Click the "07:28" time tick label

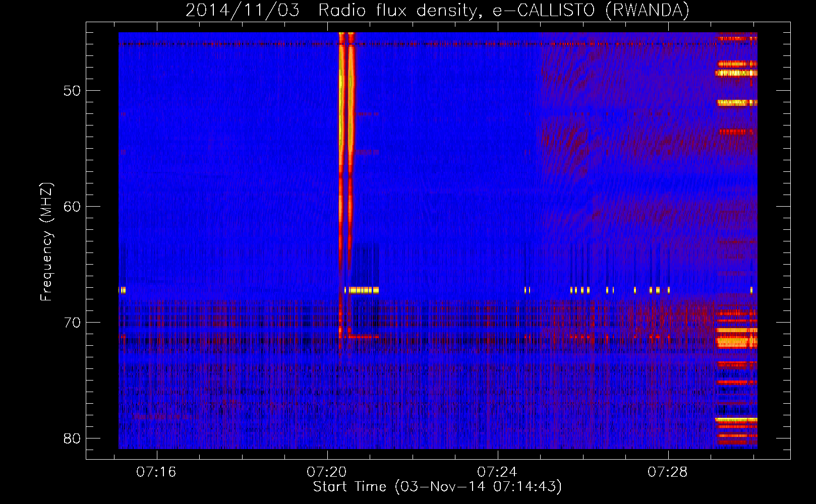(x=668, y=472)
